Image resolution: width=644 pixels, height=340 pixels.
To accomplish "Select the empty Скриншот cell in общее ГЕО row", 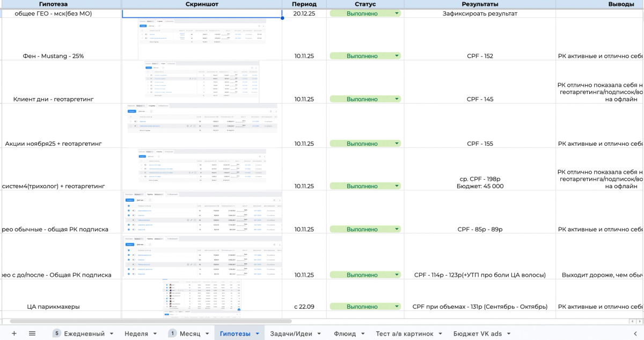I will (202, 13).
